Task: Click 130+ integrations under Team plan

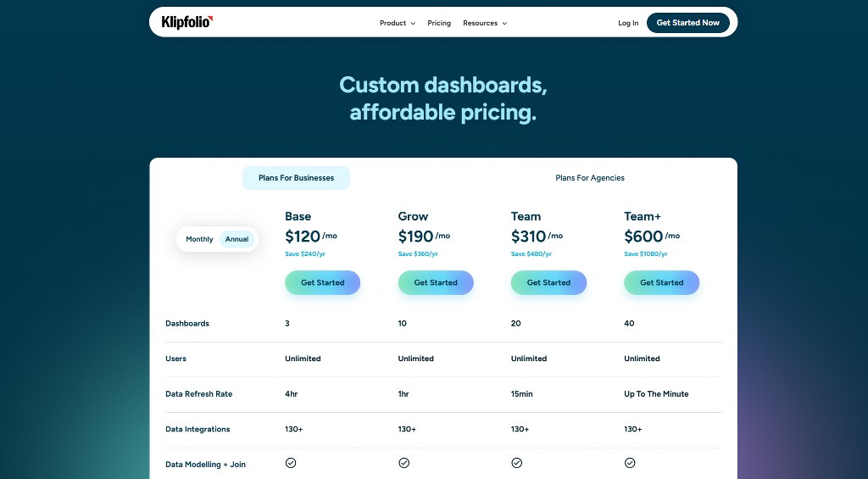Action: point(520,429)
